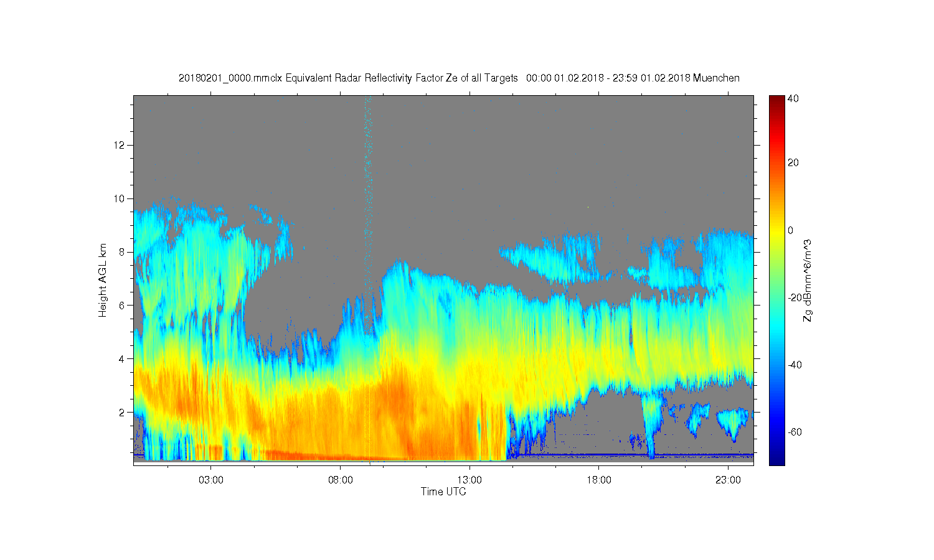The image size is (934, 560).
Task: Click the '13:00' time tick label
Action: 469,480
